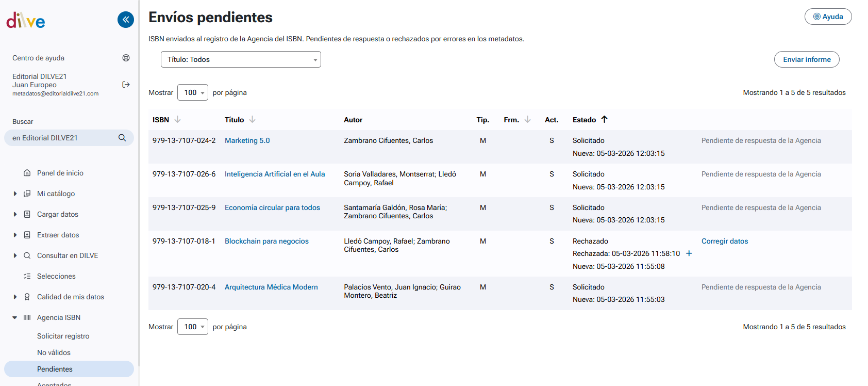Open the top rows-per-page 100 dropdown
This screenshot has height=386, width=868.
193,92
